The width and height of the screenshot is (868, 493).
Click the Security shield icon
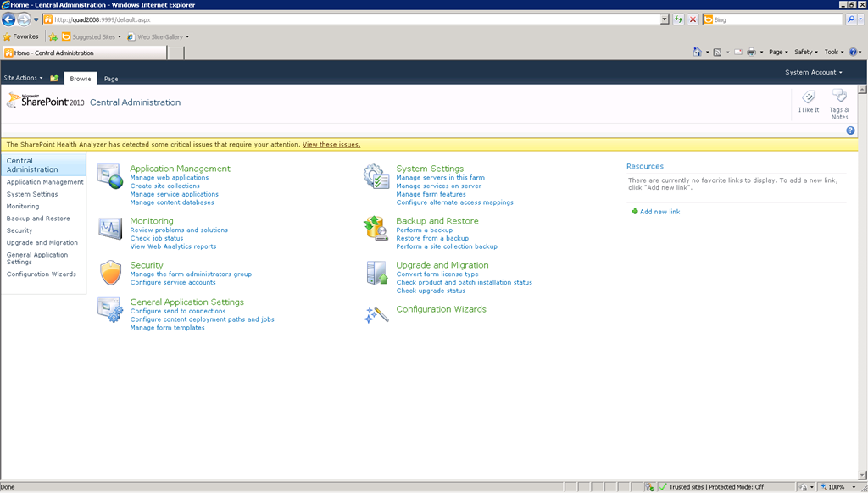(x=111, y=273)
